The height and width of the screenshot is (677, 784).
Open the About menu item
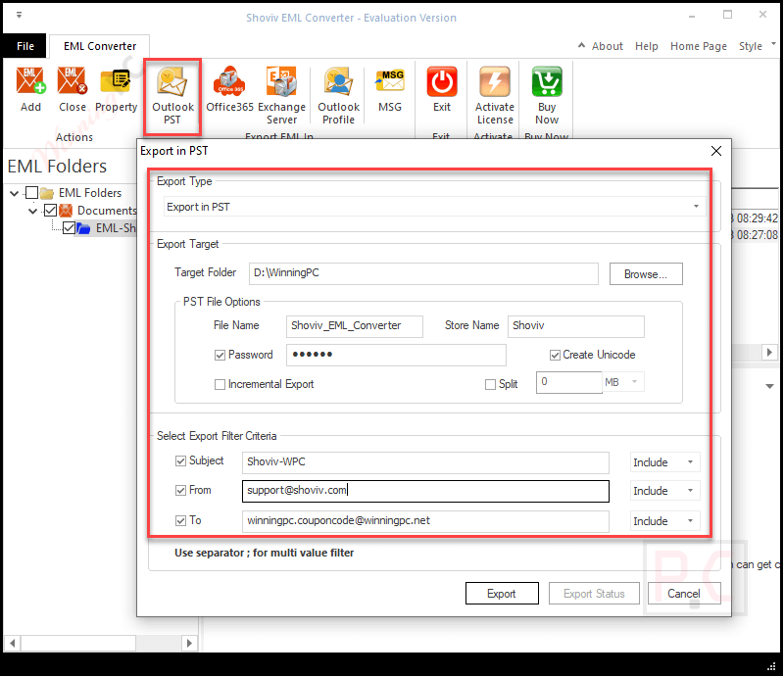[x=607, y=46]
